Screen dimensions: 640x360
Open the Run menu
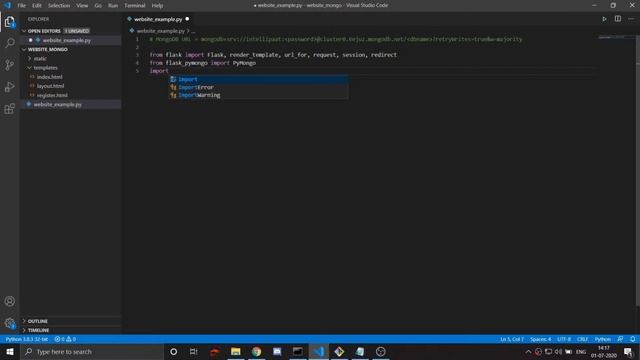(113, 5)
